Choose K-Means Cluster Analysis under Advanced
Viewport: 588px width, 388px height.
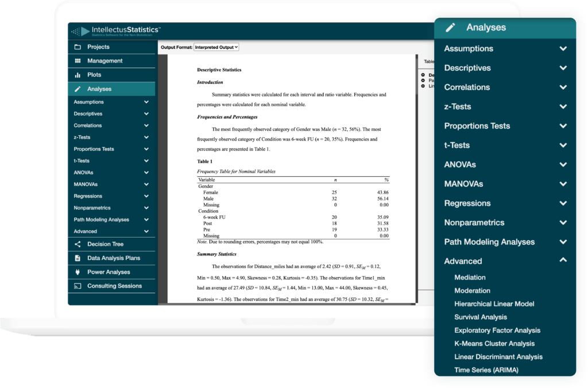[x=494, y=343]
